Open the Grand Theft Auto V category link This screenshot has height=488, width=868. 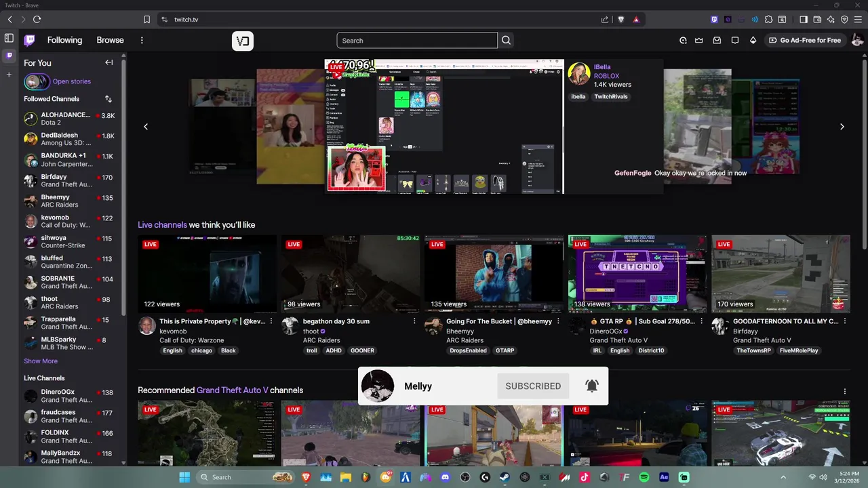click(232, 390)
